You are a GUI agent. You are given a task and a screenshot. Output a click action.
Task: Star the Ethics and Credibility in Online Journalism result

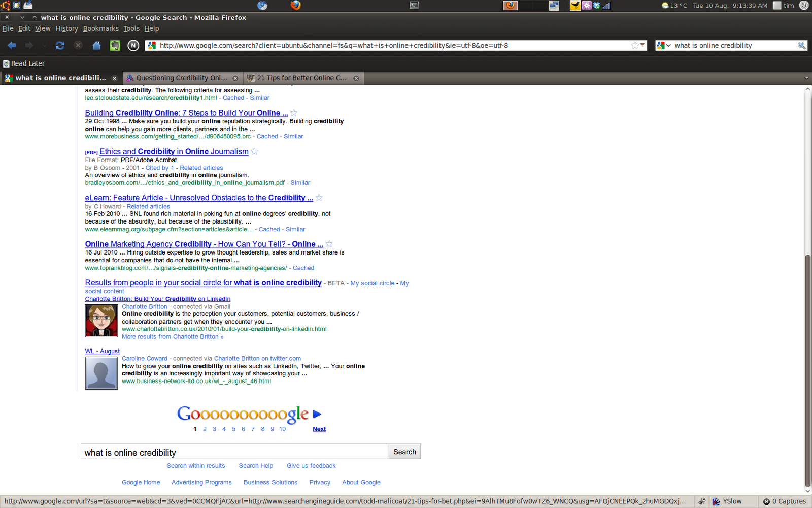(x=254, y=151)
